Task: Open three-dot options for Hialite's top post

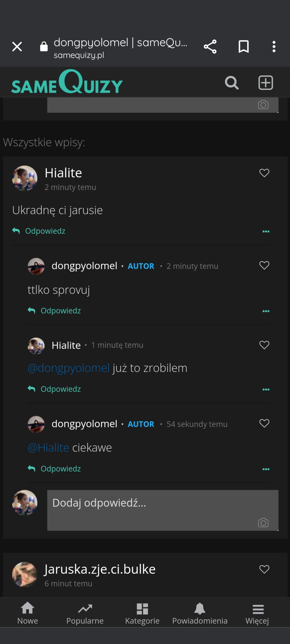Action: 266,232
